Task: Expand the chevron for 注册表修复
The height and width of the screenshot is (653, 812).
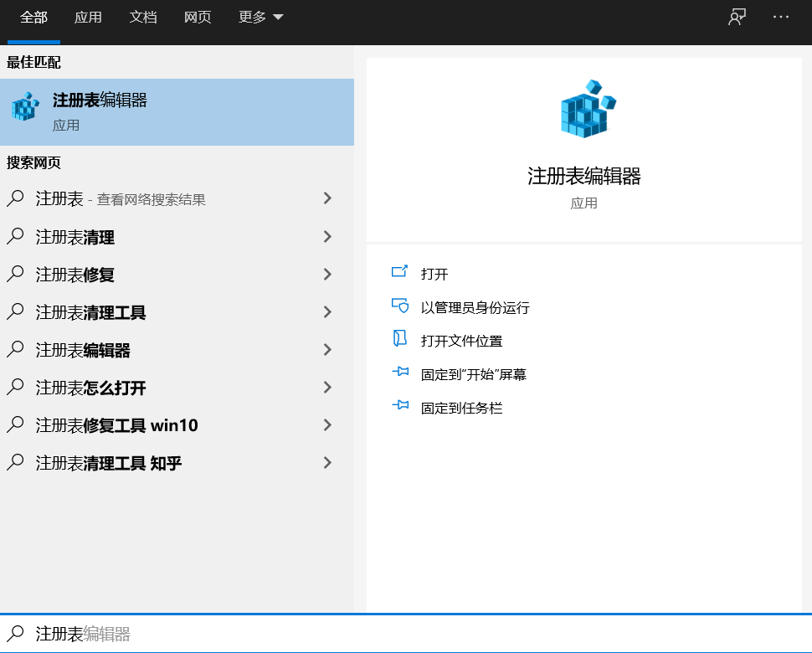Action: pyautogui.click(x=327, y=275)
